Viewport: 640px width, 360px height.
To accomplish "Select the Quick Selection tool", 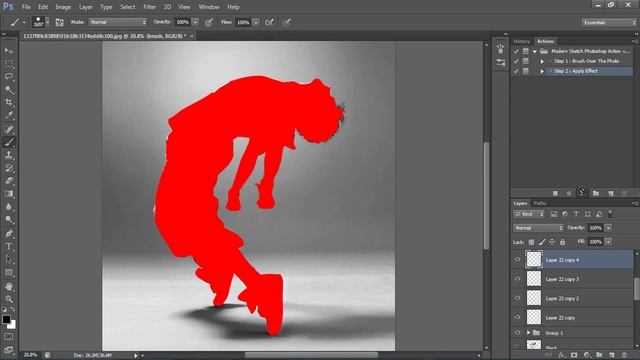I will [x=9, y=90].
